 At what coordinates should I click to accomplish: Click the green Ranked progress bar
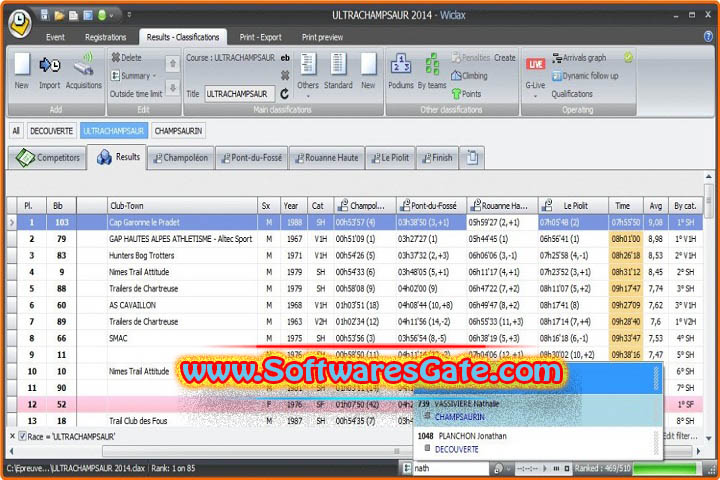coord(664,469)
